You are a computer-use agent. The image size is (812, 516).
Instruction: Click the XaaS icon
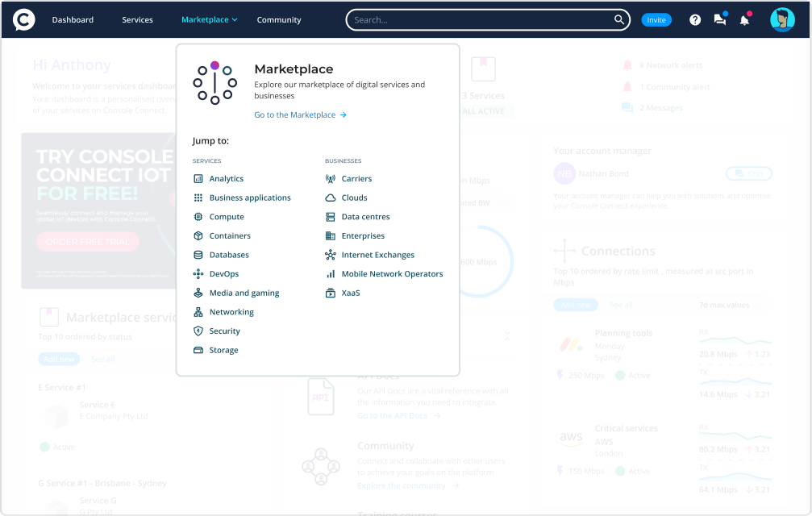[331, 293]
